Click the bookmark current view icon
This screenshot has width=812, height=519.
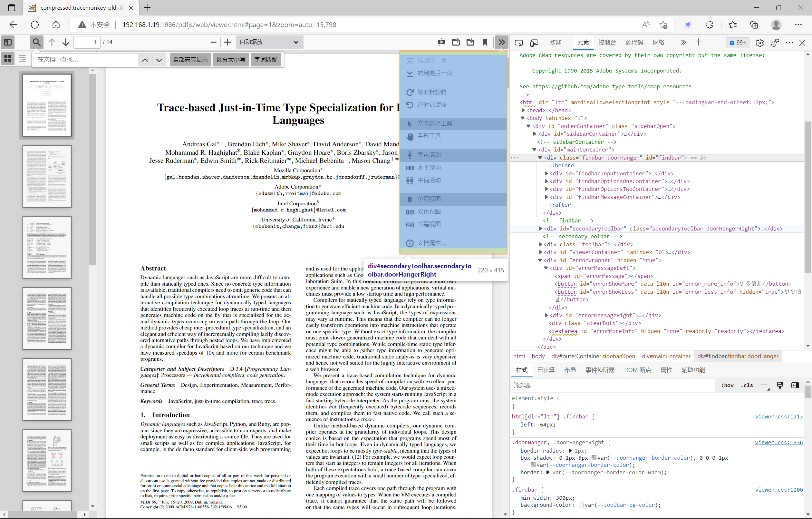(485, 42)
